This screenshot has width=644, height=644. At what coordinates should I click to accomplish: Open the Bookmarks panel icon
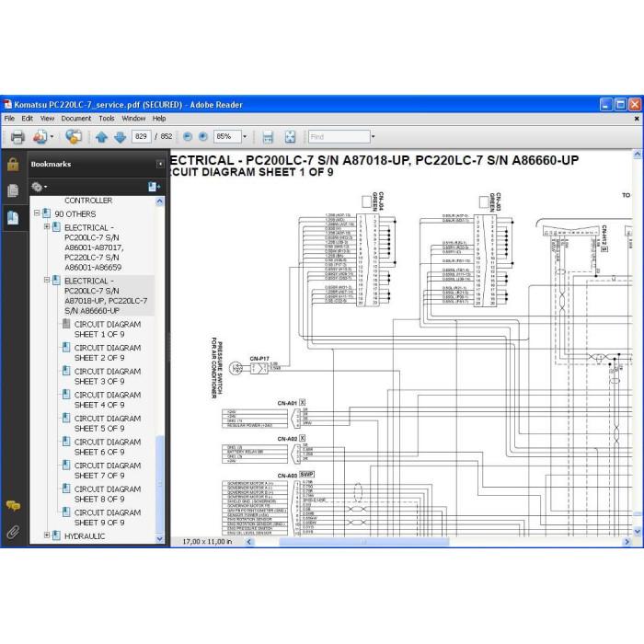[13, 218]
